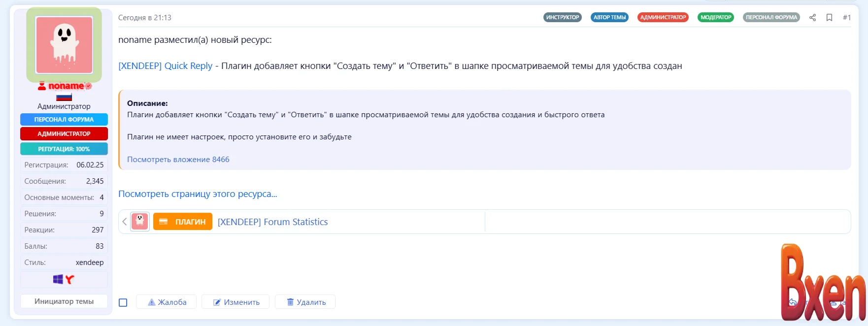Open attachment link Посмотреть вложение 8466
The height and width of the screenshot is (326, 868).
coord(178,159)
